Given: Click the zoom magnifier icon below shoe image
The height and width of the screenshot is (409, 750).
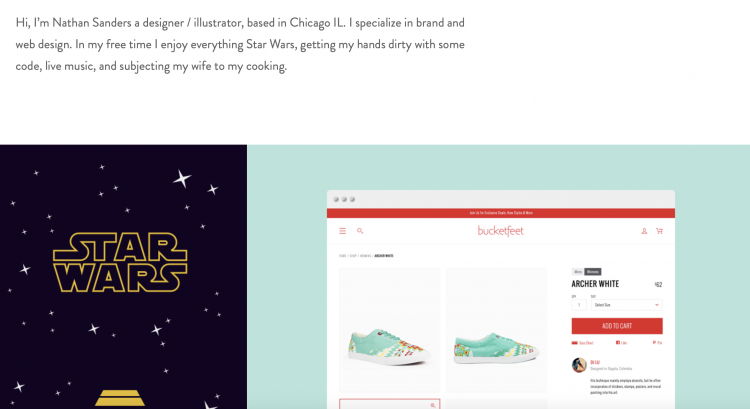Looking at the screenshot, I should point(432,405).
